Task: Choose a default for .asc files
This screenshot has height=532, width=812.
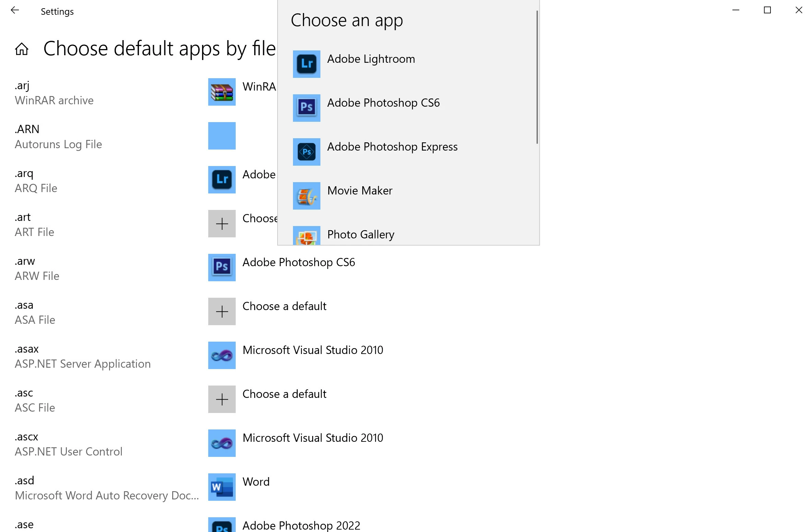Action: point(284,394)
